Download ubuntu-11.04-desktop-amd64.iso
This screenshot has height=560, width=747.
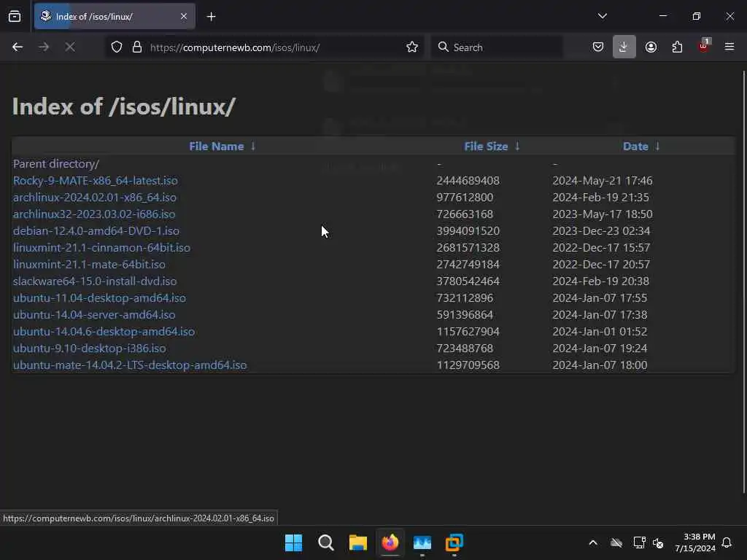99,298
